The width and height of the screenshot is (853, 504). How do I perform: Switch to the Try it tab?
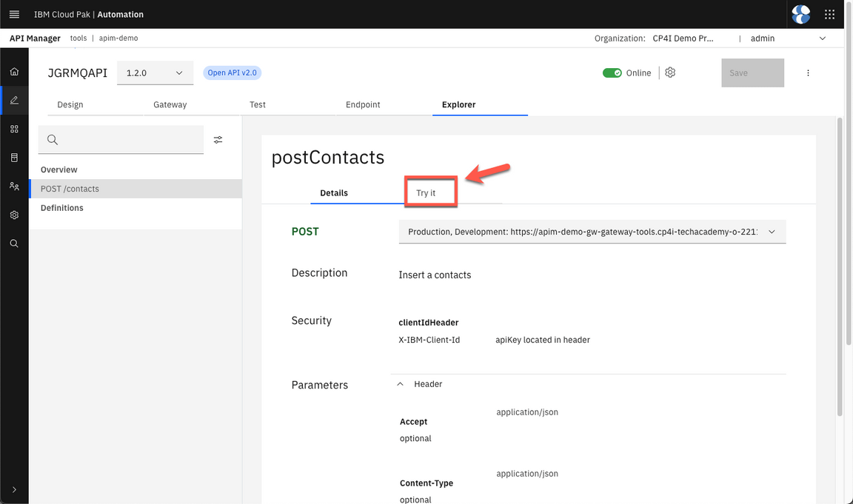[x=426, y=193]
